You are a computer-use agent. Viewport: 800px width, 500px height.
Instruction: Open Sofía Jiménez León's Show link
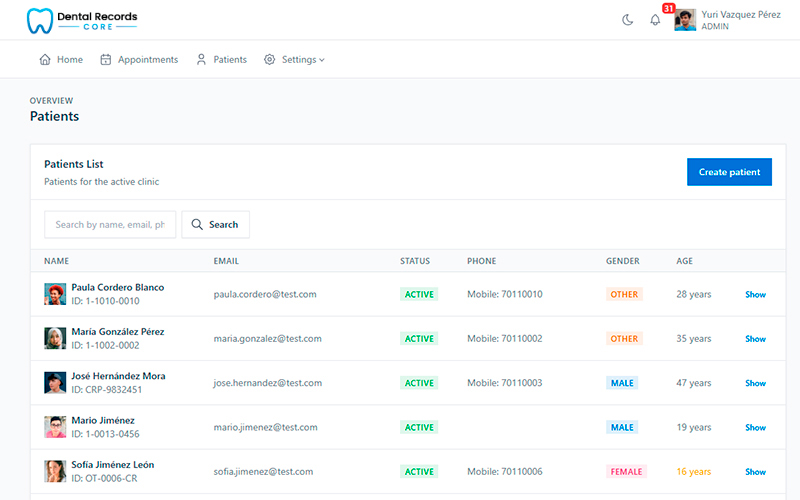(x=755, y=472)
